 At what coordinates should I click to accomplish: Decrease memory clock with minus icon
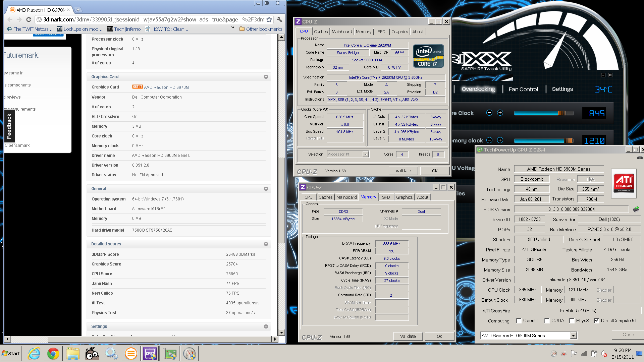tap(489, 140)
